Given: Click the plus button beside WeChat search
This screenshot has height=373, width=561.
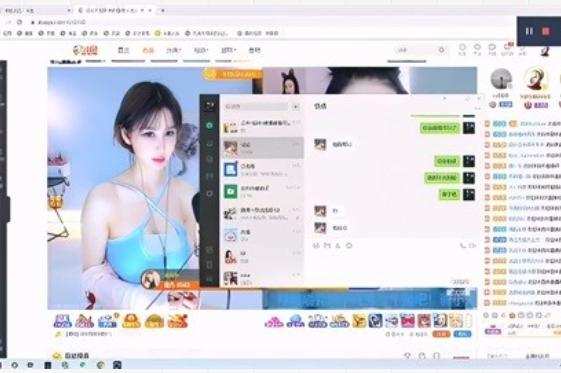Looking at the screenshot, I should (x=296, y=107).
